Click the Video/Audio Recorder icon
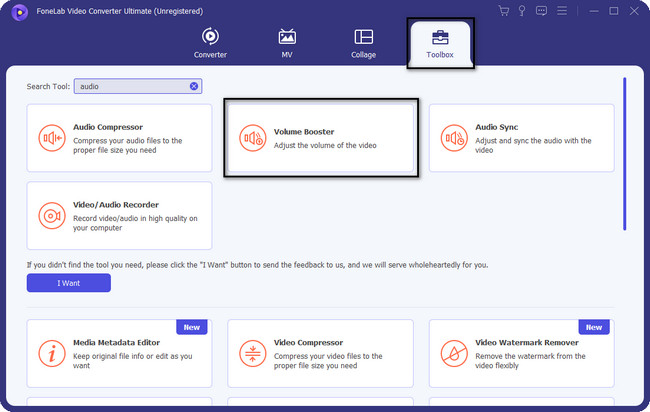Screen dimensions: 650x412 tap(52, 216)
